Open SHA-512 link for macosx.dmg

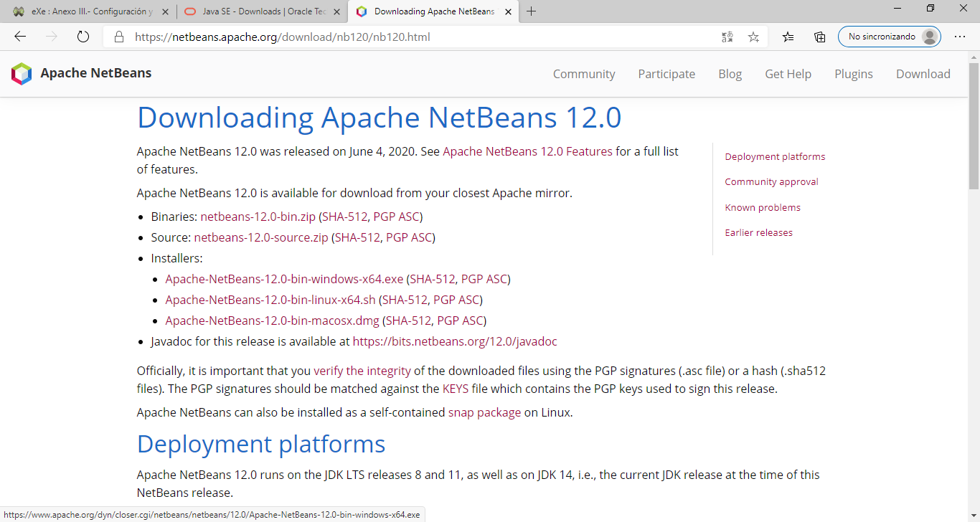coord(408,321)
